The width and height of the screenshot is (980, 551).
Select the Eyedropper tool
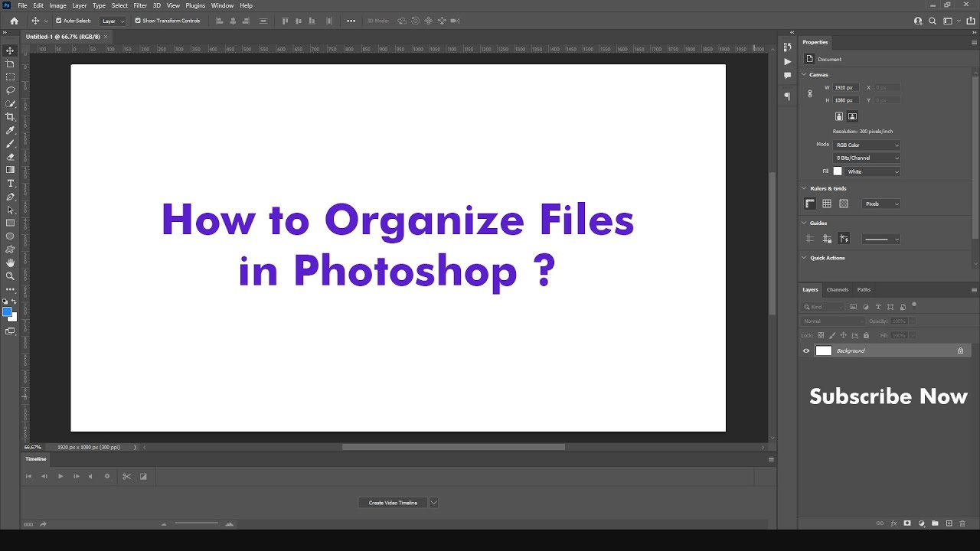[x=10, y=130]
